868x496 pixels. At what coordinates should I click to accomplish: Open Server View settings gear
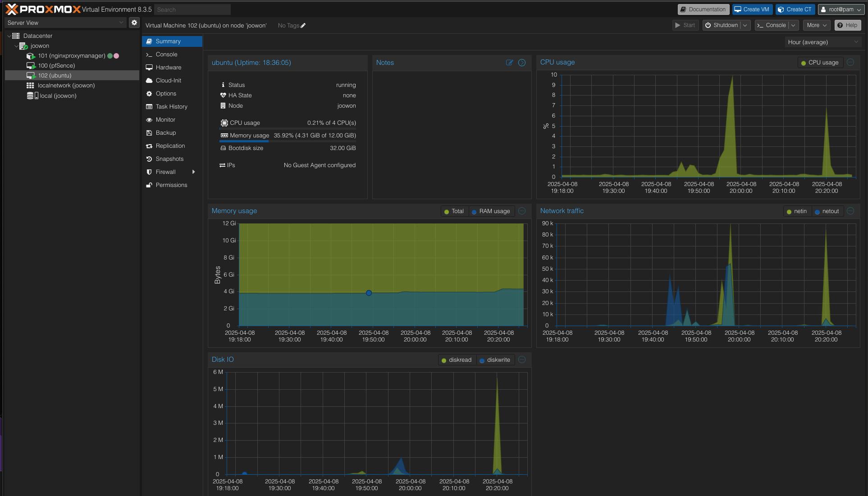134,23
